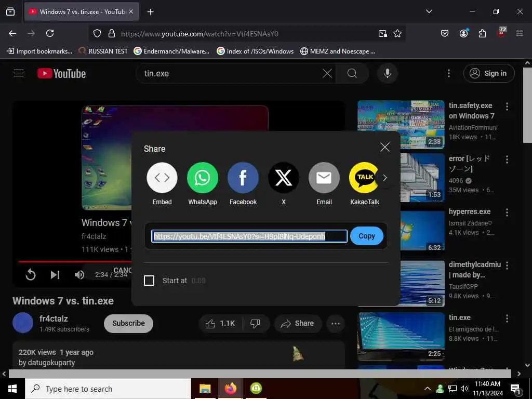Open options for the tin.exe suggested video

[x=507, y=318]
